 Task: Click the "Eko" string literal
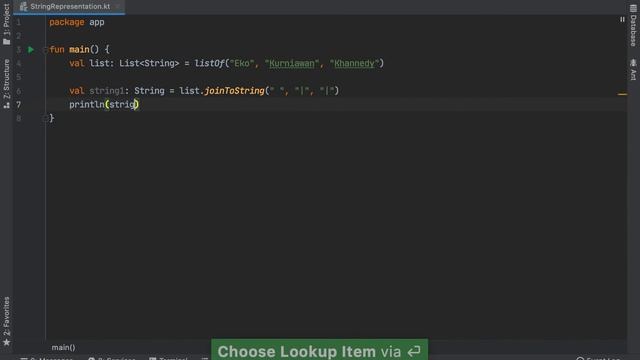(x=242, y=63)
